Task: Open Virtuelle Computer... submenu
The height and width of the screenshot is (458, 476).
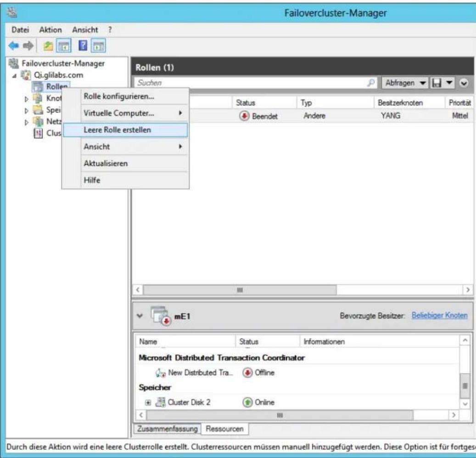Action: [x=125, y=113]
